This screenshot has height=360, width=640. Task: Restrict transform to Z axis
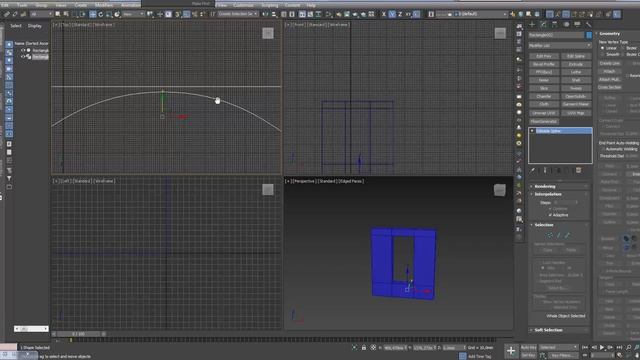point(400,14)
